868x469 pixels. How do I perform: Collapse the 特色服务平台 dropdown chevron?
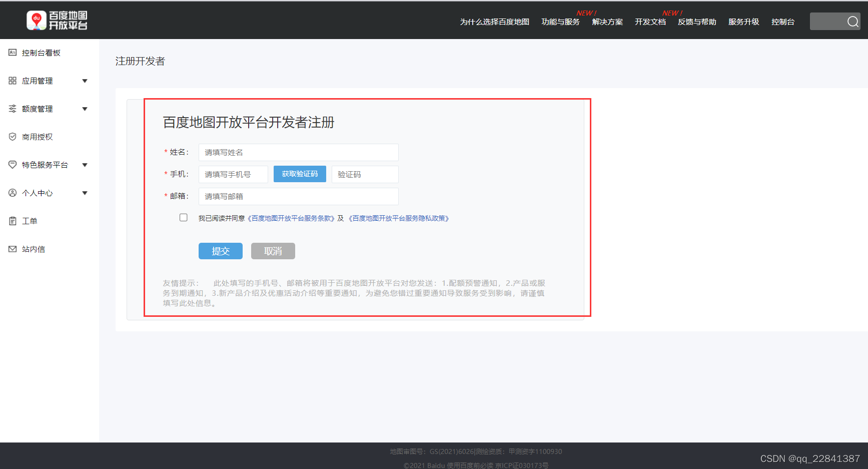pyautogui.click(x=85, y=164)
